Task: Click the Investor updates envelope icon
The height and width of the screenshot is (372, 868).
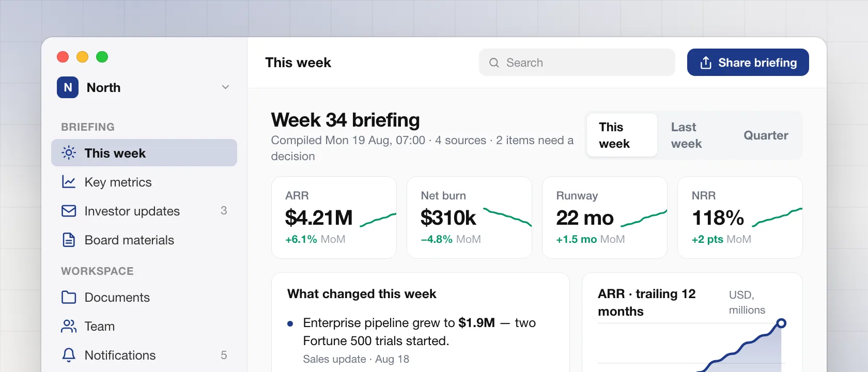Action: point(69,211)
